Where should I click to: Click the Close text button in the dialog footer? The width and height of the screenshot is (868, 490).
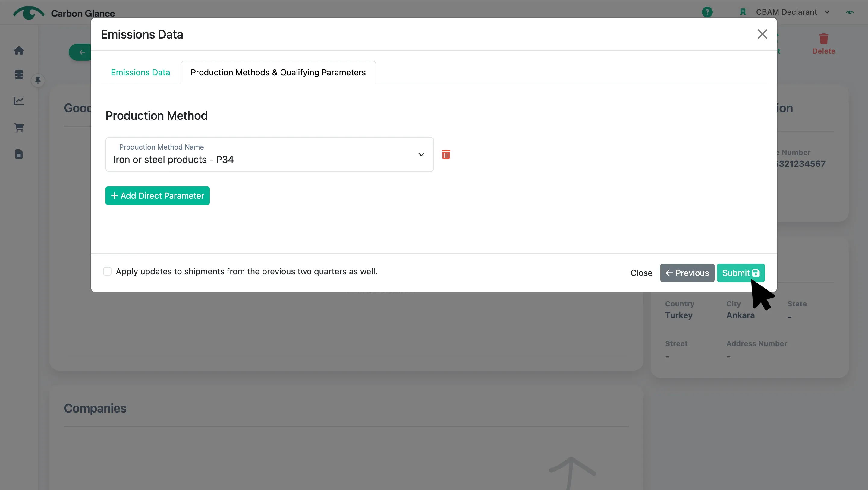[x=641, y=273]
